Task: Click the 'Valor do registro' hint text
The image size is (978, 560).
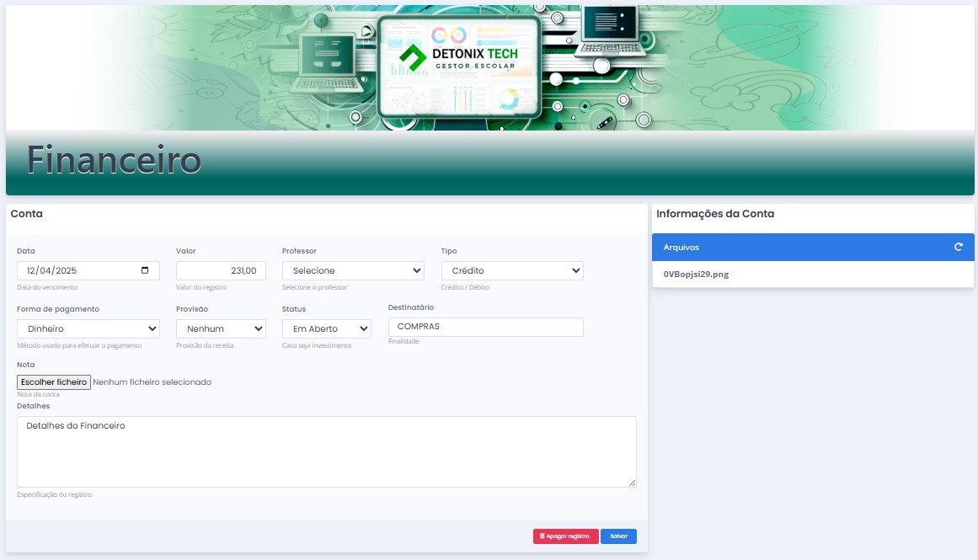Action: (x=200, y=287)
